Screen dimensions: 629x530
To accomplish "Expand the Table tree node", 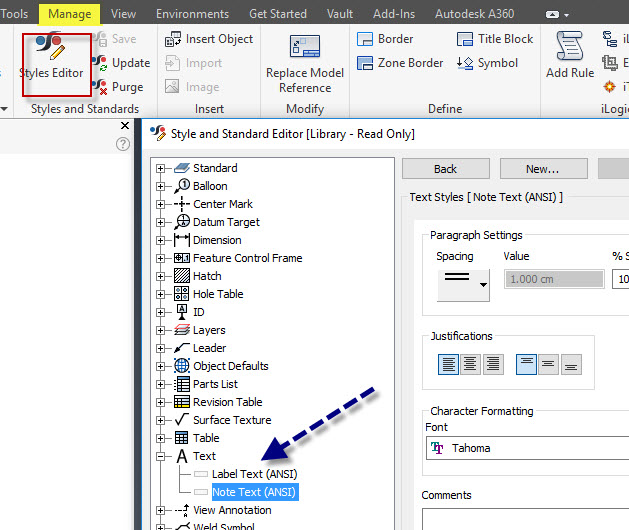I will pos(160,438).
